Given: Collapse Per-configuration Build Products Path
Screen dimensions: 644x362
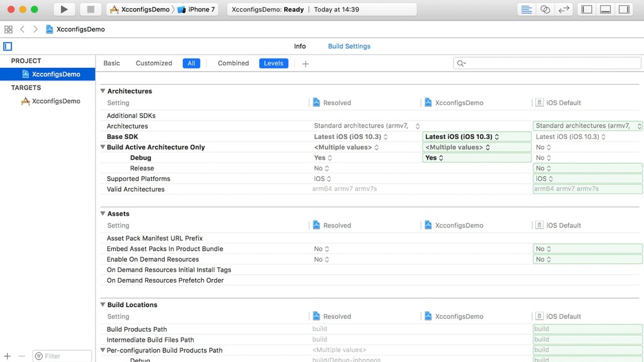Looking at the screenshot, I should tap(103, 350).
